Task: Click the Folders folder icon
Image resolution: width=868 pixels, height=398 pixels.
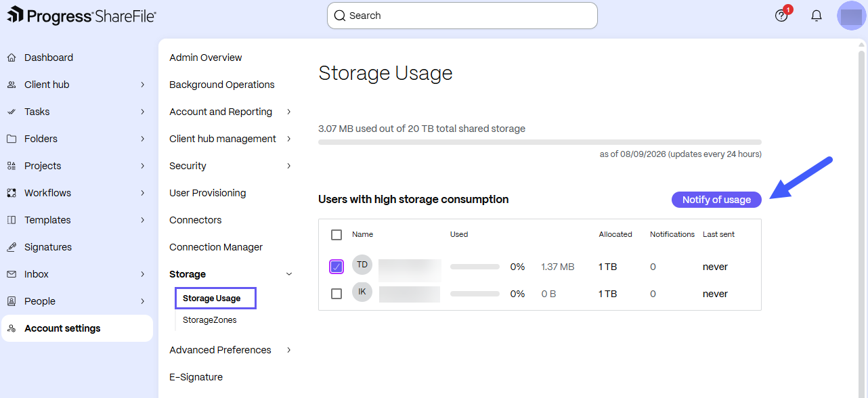Action: click(x=12, y=139)
